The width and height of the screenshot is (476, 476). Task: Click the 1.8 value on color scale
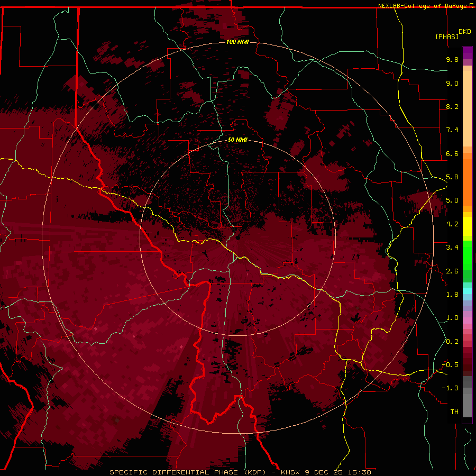452,295
